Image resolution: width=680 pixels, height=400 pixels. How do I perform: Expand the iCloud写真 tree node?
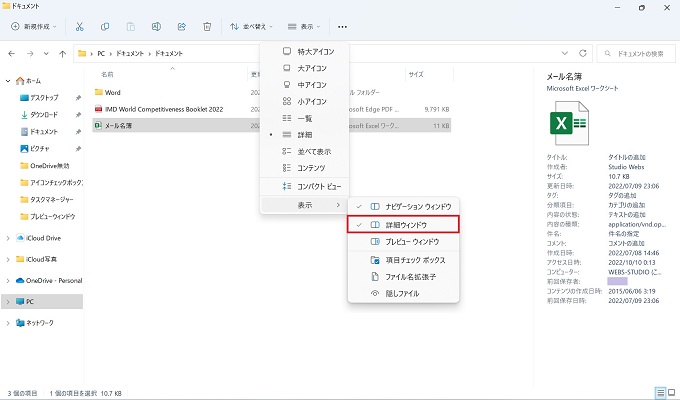pyautogui.click(x=8, y=259)
